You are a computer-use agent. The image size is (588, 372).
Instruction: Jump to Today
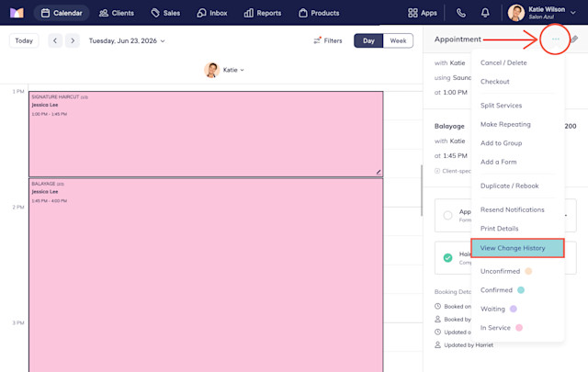(x=24, y=40)
